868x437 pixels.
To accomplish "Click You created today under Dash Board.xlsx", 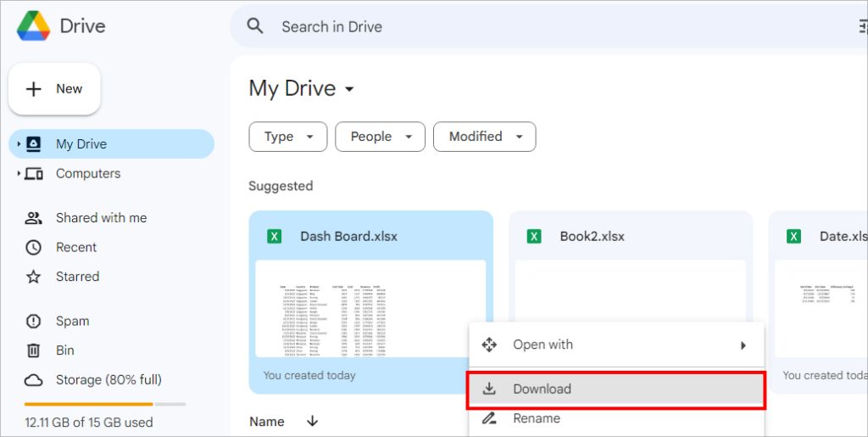I will (309, 376).
